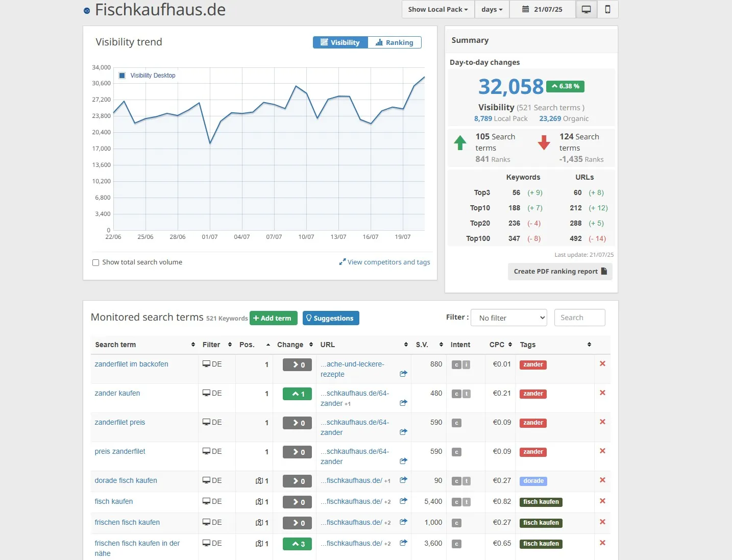Image resolution: width=732 pixels, height=560 pixels.
Task: Open the Show Local Pack dropdown
Action: pos(438,9)
